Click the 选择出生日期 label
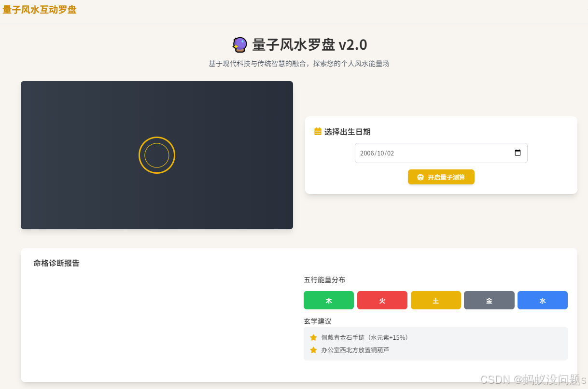588x389 pixels. [x=348, y=132]
